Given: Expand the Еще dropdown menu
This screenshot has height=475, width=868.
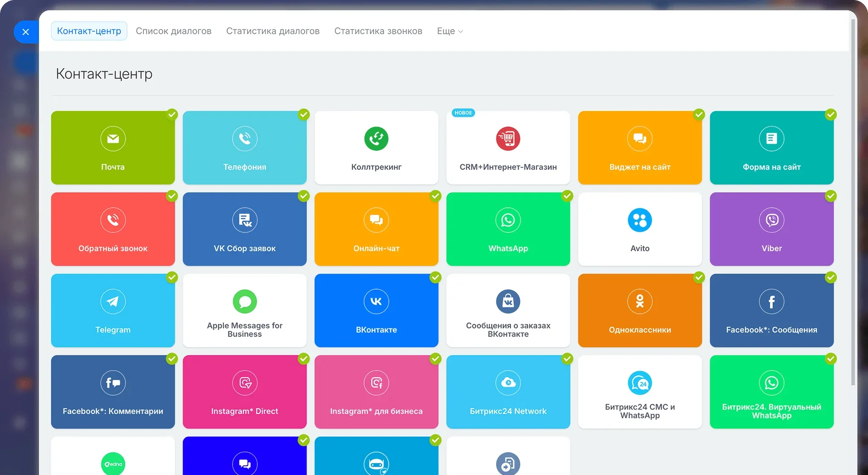Looking at the screenshot, I should click(450, 31).
